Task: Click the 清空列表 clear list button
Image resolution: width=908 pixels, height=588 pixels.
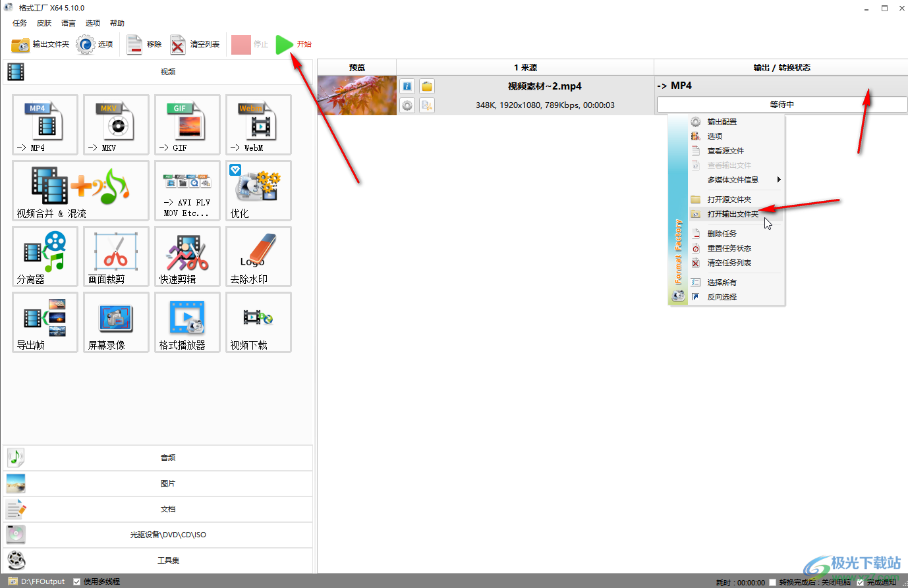Action: pyautogui.click(x=194, y=44)
